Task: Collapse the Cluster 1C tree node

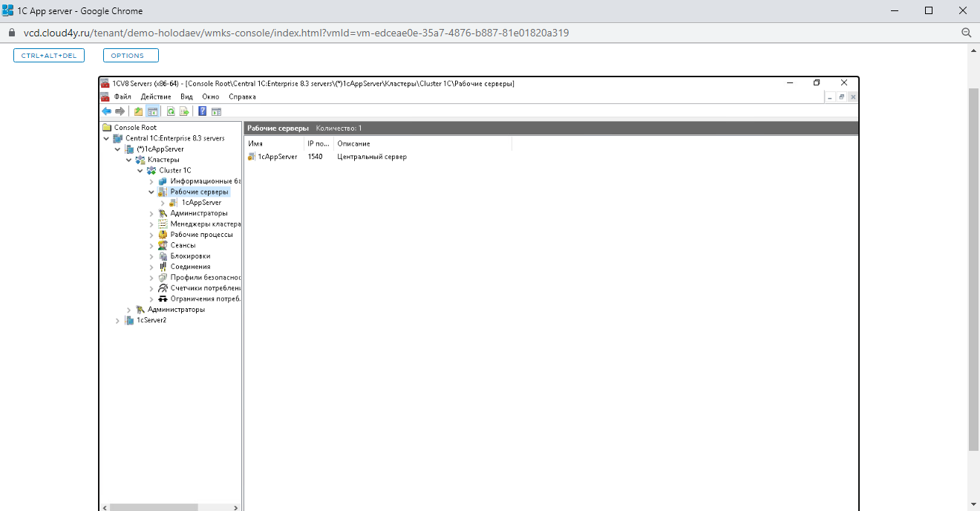Action: (x=140, y=171)
